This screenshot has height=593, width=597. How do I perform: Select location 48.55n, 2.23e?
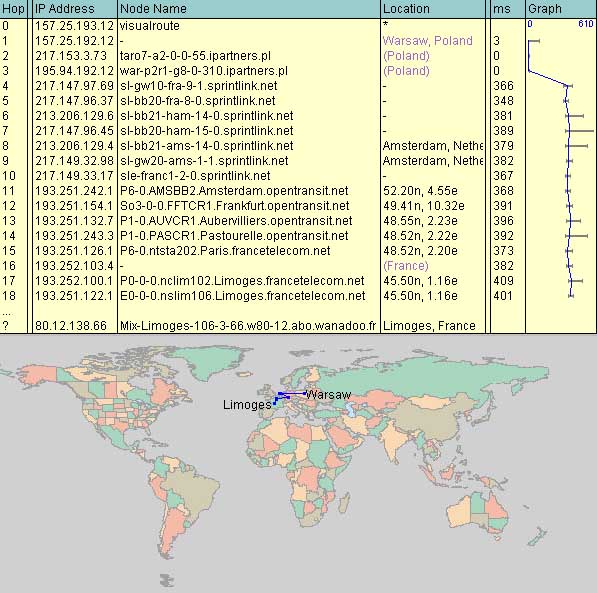(x=420, y=221)
